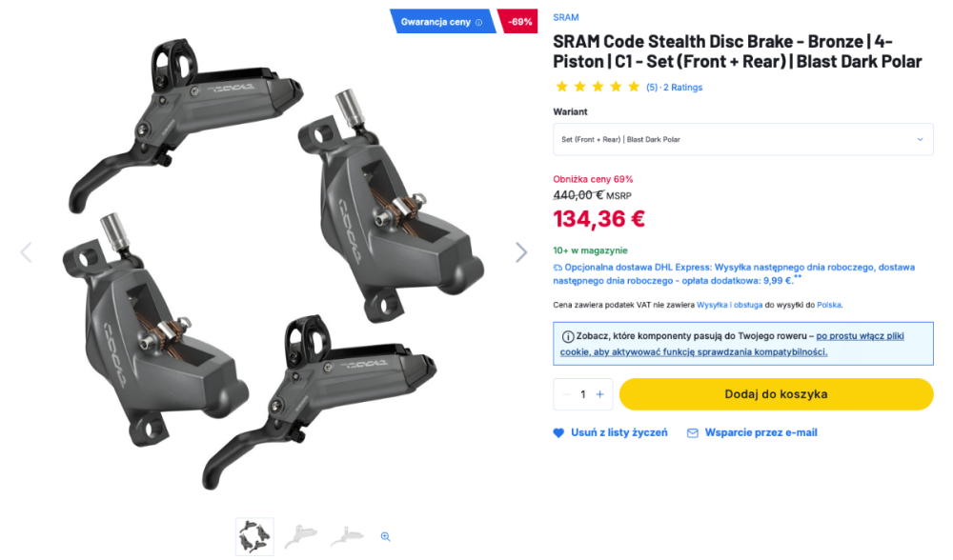Select the third thumbnail image
953x560 pixels.
click(347, 536)
